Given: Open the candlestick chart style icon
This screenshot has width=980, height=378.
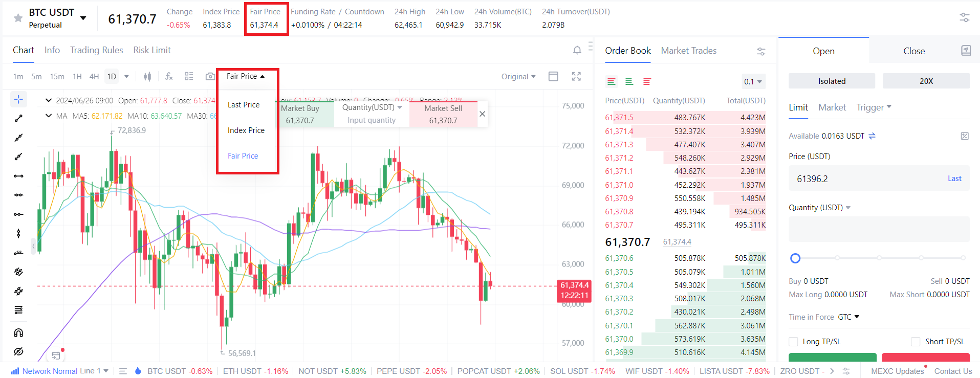Looking at the screenshot, I should (147, 76).
